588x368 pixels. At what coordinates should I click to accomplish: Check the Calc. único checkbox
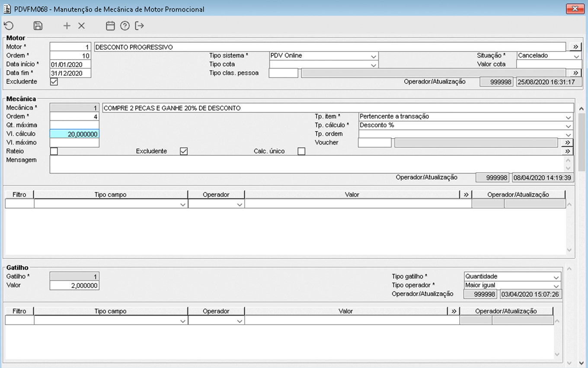pos(301,151)
